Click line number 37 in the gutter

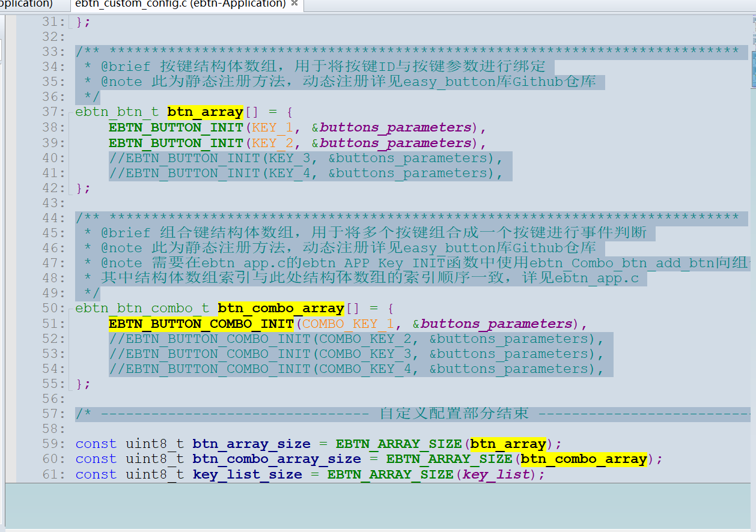(53, 112)
